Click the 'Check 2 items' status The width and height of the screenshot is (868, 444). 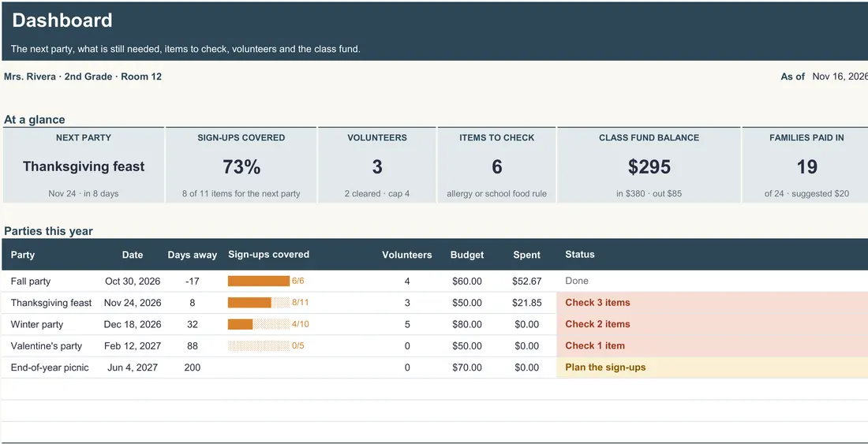tap(597, 324)
